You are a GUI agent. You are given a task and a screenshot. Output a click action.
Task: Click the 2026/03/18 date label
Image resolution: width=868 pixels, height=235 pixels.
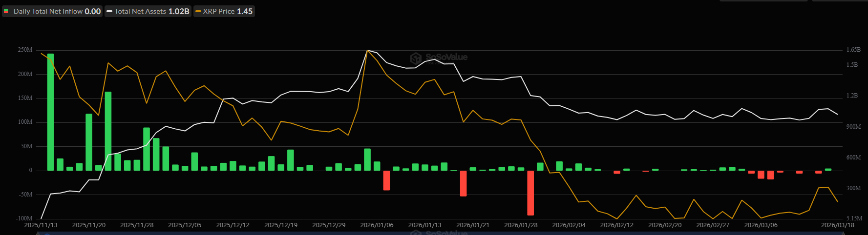point(837,225)
